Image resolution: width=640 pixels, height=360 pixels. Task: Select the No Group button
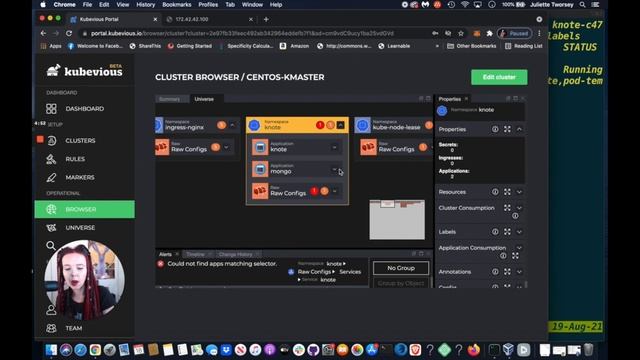pyautogui.click(x=401, y=268)
